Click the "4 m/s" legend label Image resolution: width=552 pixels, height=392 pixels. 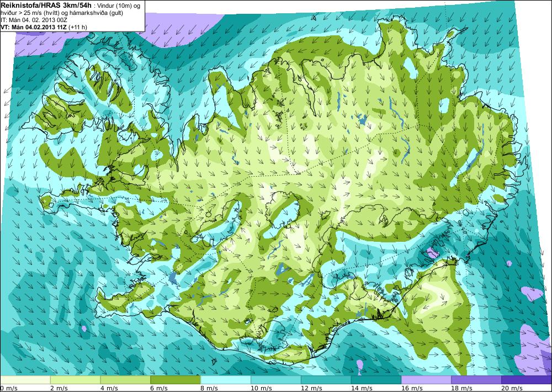coord(109,388)
